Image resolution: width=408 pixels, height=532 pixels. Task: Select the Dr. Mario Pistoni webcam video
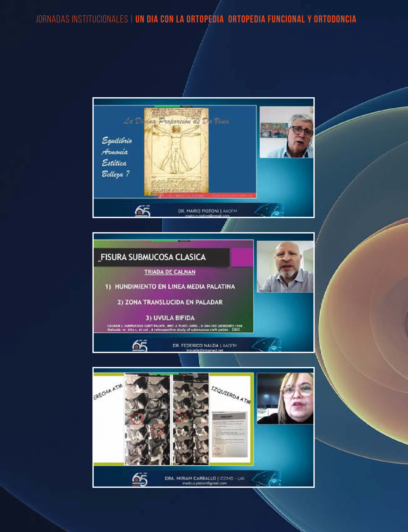point(287,132)
